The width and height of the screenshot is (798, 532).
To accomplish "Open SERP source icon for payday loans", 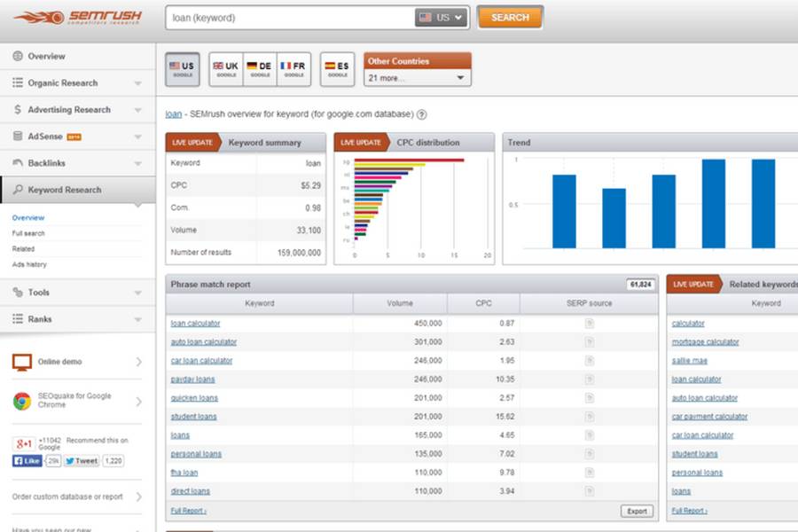I will (590, 379).
